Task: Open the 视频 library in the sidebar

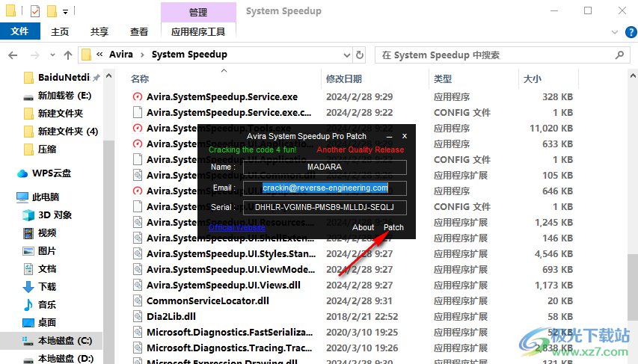Action: pyautogui.click(x=47, y=233)
